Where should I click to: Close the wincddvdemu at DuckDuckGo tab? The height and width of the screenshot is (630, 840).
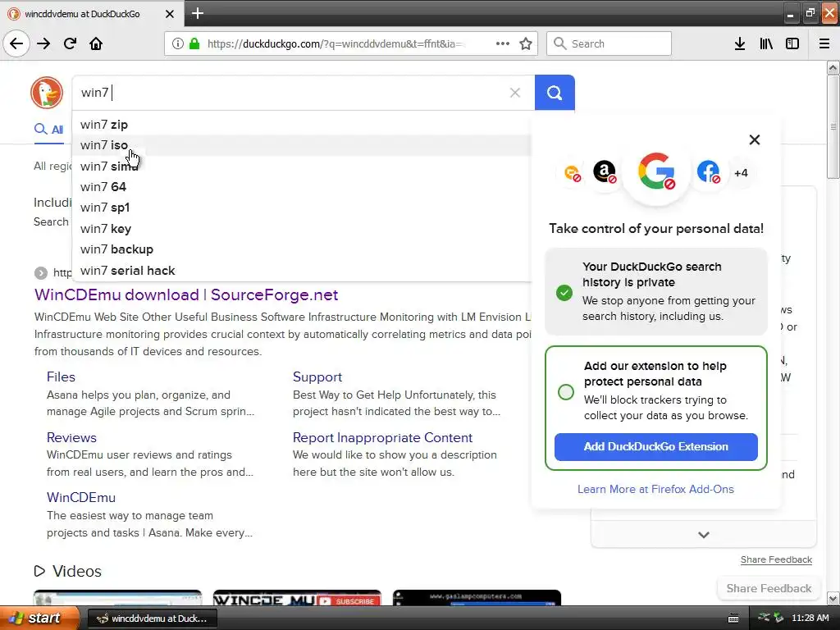170,14
